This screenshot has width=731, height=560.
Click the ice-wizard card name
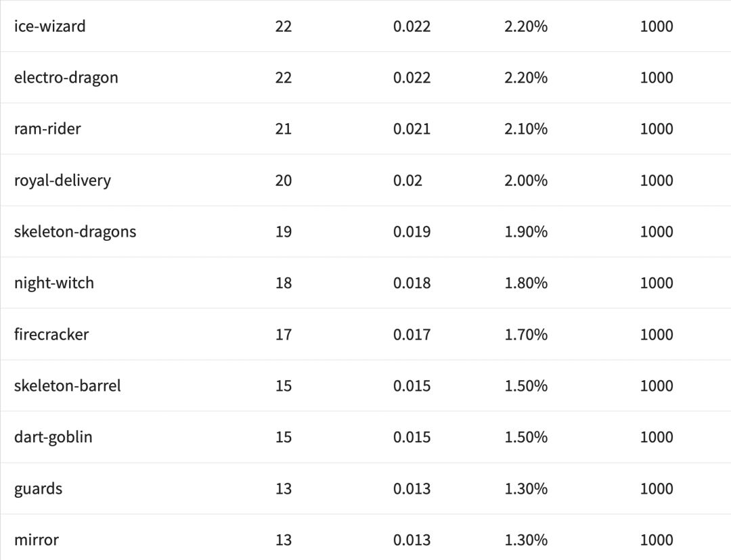(x=50, y=26)
